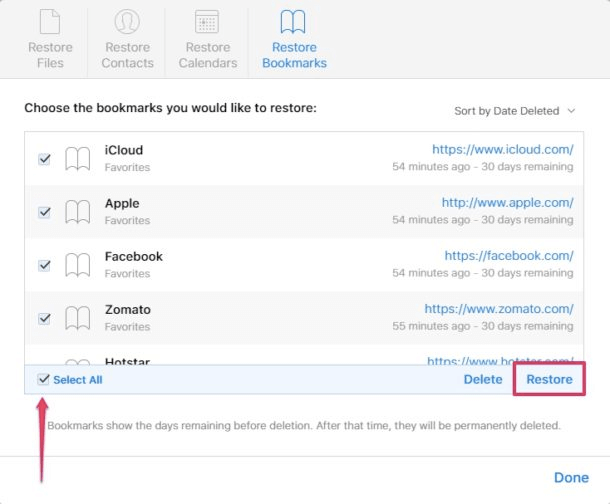Click the book icon beside iCloud

point(77,159)
